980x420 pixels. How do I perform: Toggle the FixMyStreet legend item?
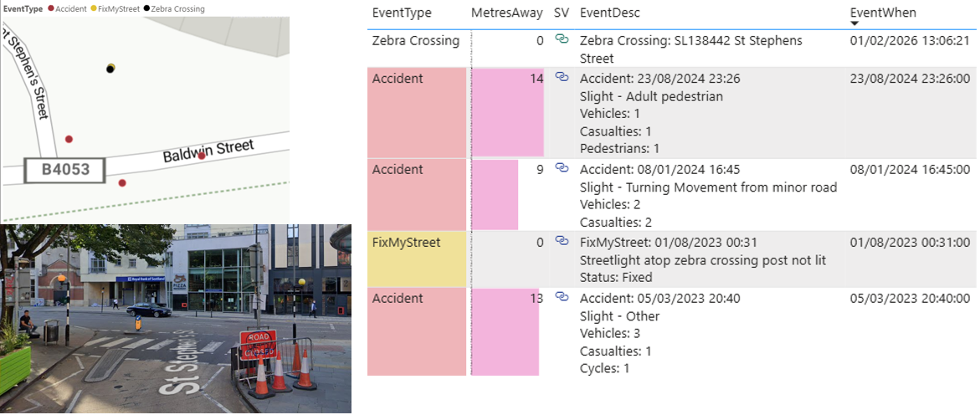click(116, 8)
